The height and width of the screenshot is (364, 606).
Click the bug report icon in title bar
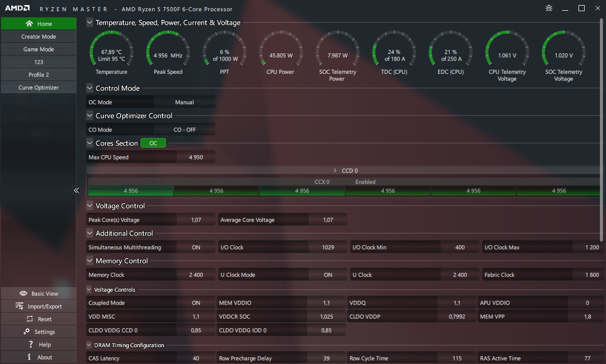coord(549,8)
